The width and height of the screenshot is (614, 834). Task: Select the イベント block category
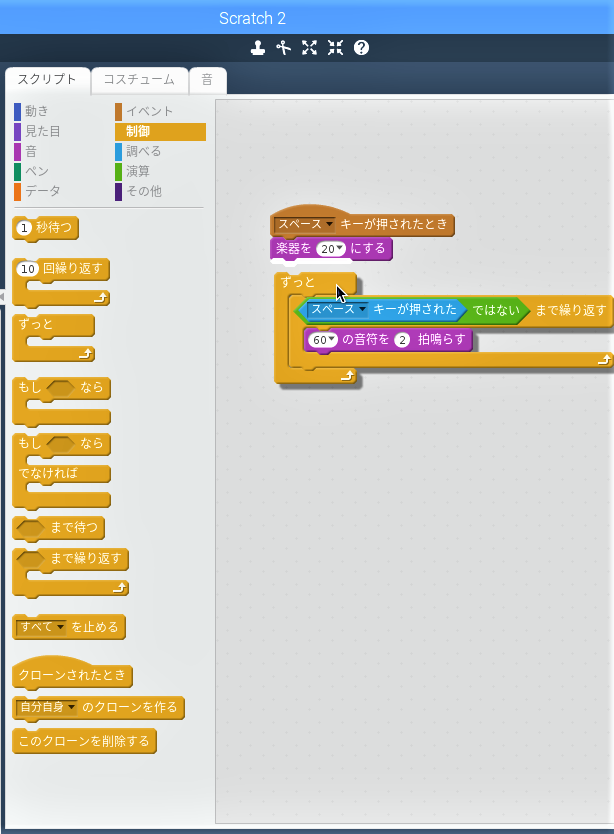[150, 111]
